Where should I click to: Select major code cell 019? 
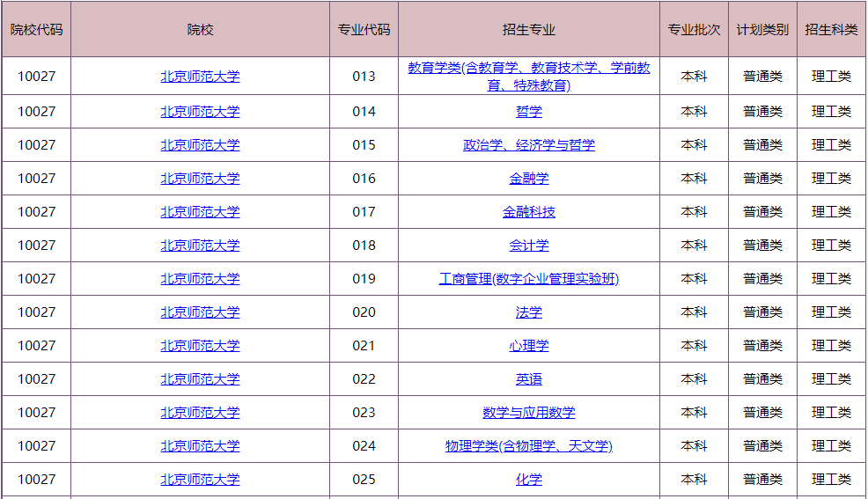(x=364, y=279)
